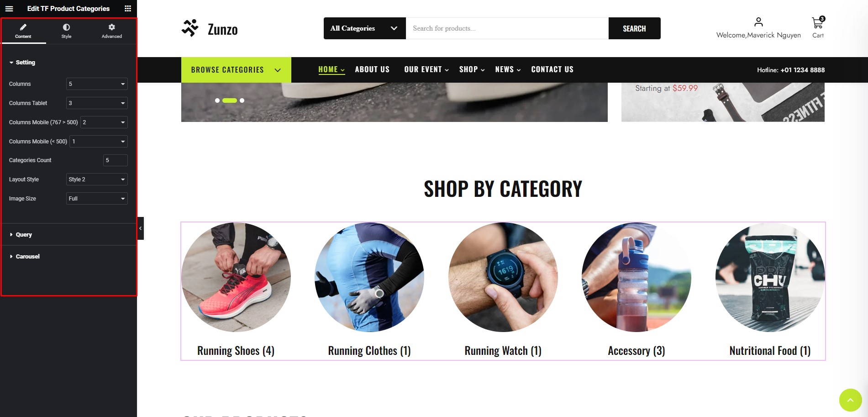Image resolution: width=868 pixels, height=417 pixels.
Task: Select the first slider dot
Action: [x=217, y=100]
